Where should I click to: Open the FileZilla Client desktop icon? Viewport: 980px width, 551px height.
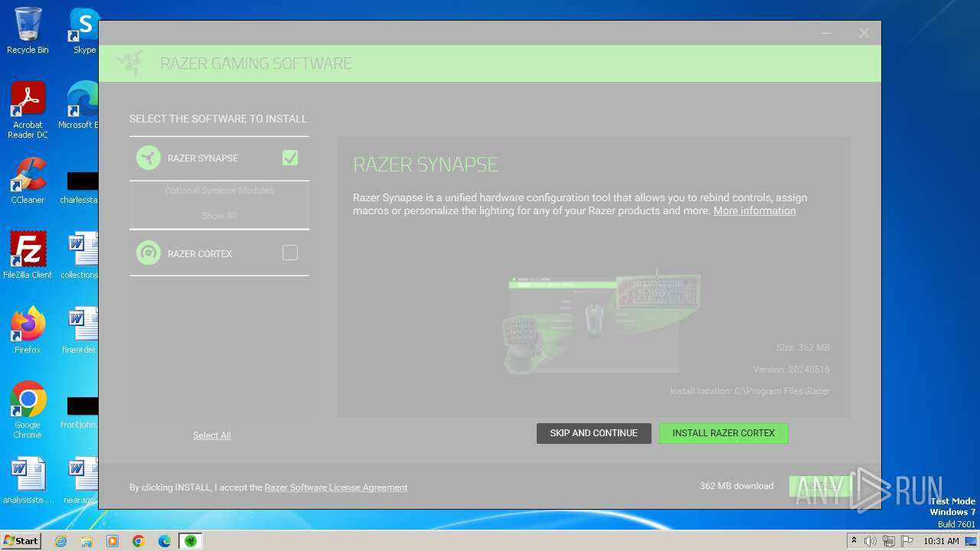pyautogui.click(x=28, y=256)
